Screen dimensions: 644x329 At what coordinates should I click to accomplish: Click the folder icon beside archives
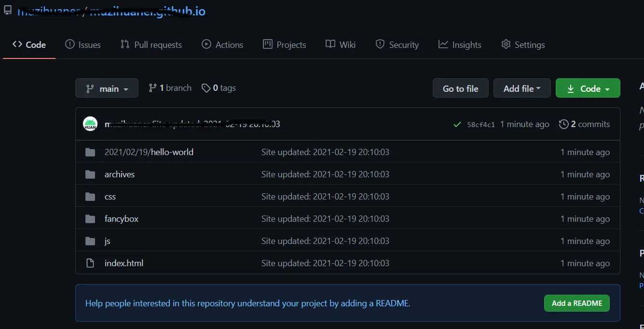click(x=90, y=174)
